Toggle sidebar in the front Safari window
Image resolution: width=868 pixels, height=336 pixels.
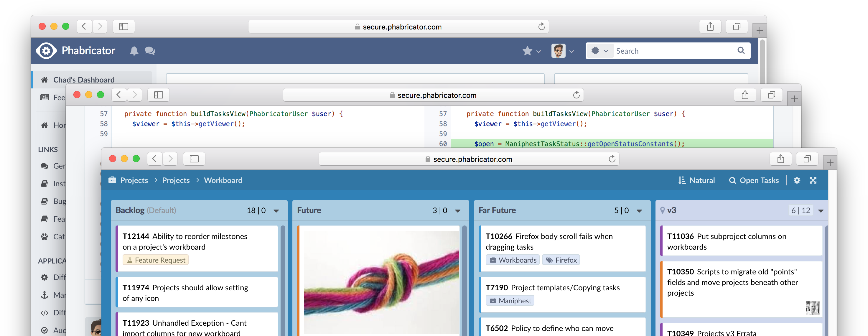194,159
